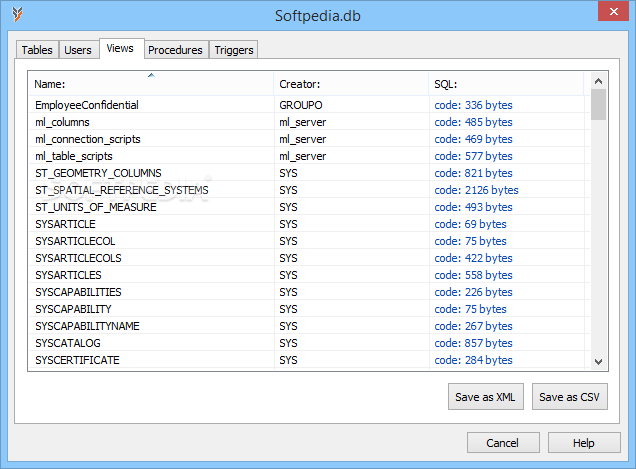The image size is (636, 469).
Task: Open the 493 bytes code link
Action: coord(473,207)
